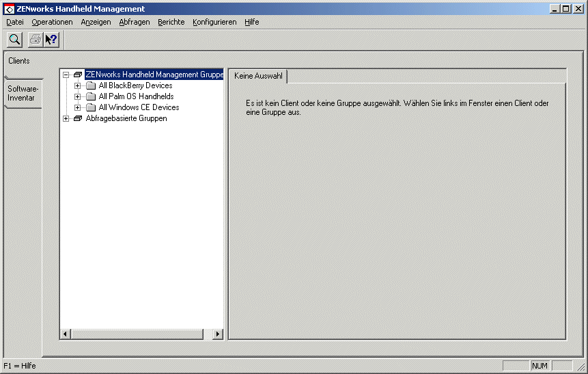This screenshot has width=588, height=374.
Task: Open the Abfragen menu
Action: [135, 22]
